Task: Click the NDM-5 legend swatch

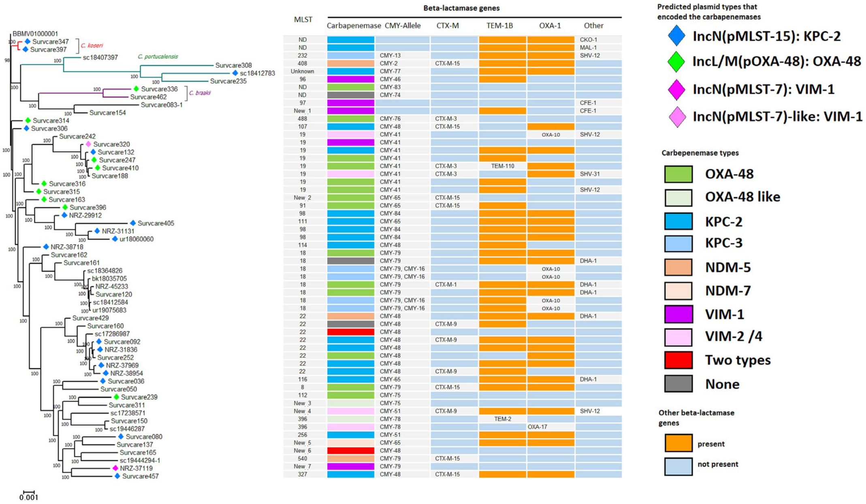Action: 678,267
